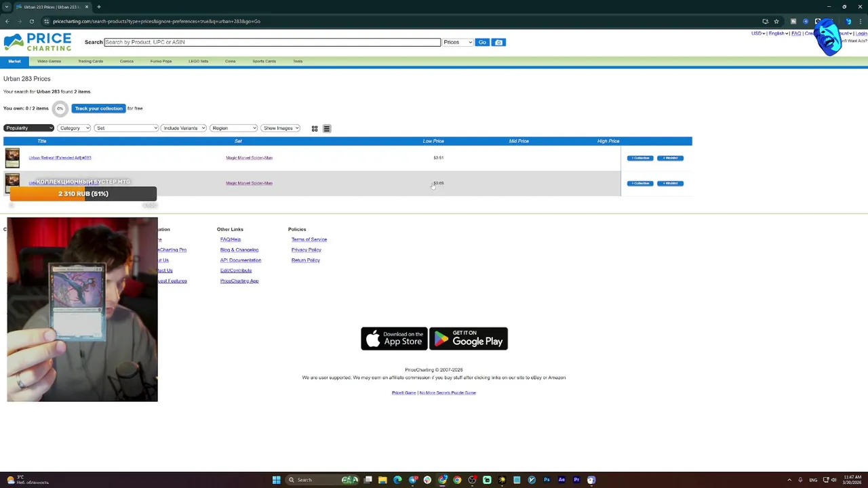Open Photoshop from taskbar
This screenshot has width=868, height=488.
(x=547, y=480)
